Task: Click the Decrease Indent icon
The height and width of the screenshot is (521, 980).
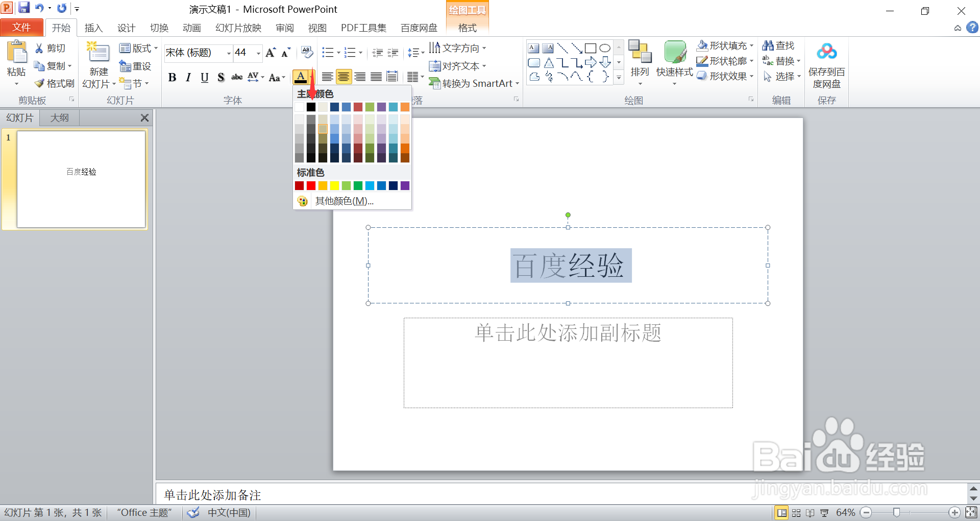Action: coord(378,53)
